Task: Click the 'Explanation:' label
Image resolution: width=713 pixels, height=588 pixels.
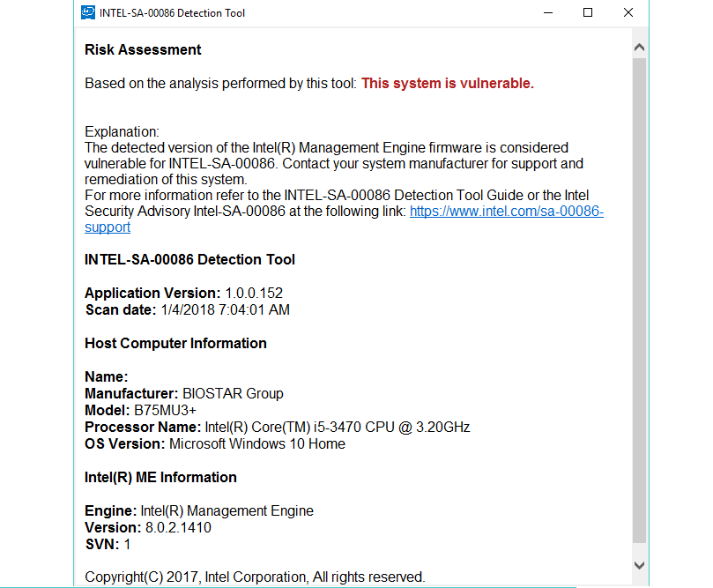Action: click(122, 132)
